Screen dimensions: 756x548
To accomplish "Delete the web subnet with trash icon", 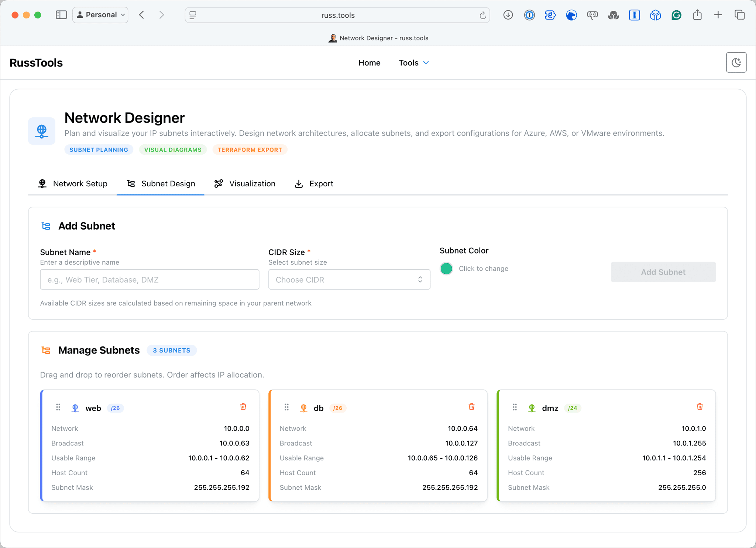I will (x=243, y=407).
